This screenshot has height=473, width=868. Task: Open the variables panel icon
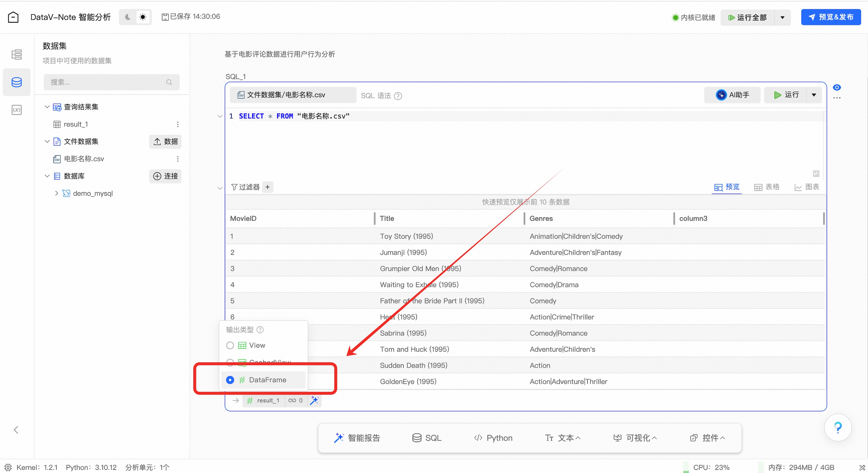coord(17,110)
